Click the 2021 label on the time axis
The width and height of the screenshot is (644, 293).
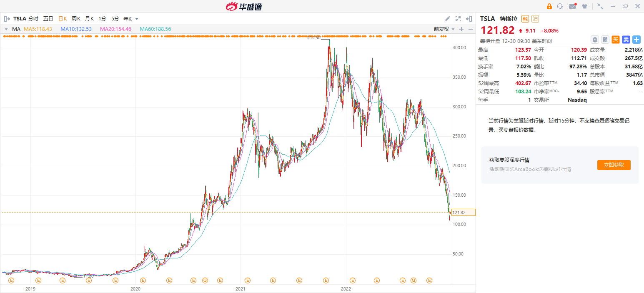click(x=240, y=289)
